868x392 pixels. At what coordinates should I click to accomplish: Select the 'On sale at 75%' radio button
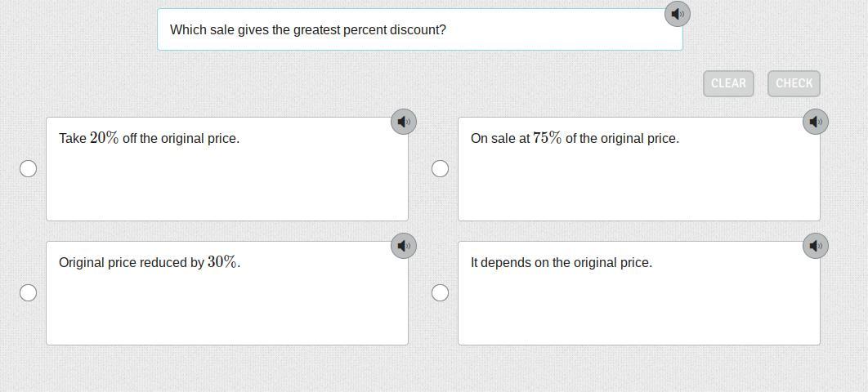pos(440,168)
